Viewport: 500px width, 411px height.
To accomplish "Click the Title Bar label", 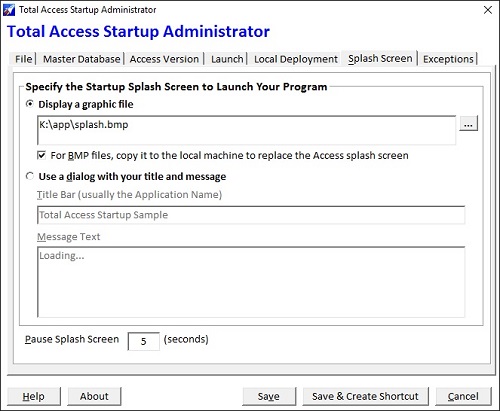I will [x=129, y=195].
